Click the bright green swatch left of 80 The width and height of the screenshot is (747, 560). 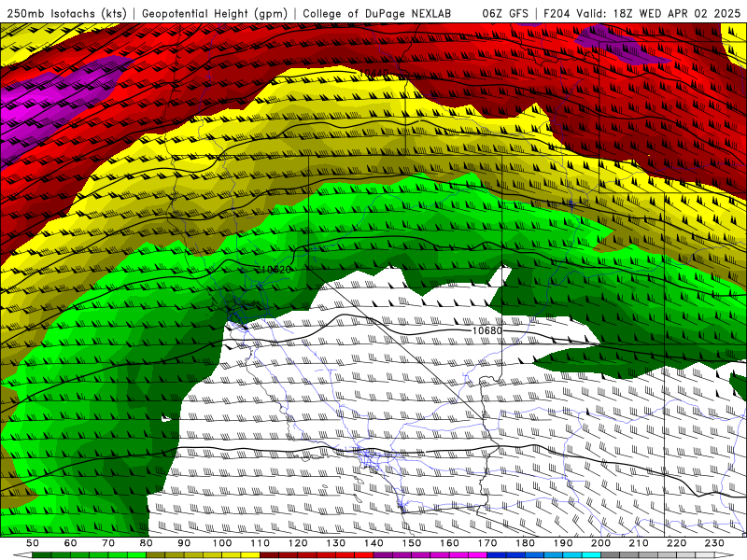click(x=136, y=555)
